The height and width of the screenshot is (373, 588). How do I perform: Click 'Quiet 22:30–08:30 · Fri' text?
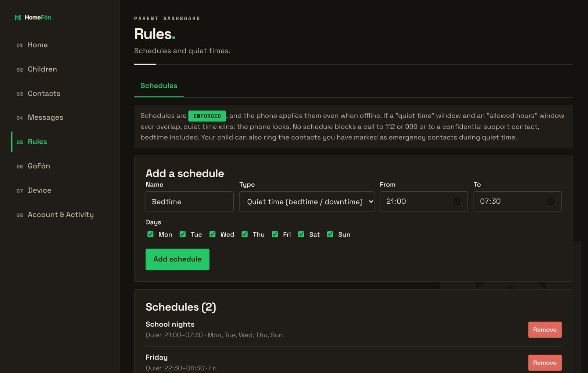pos(181,368)
